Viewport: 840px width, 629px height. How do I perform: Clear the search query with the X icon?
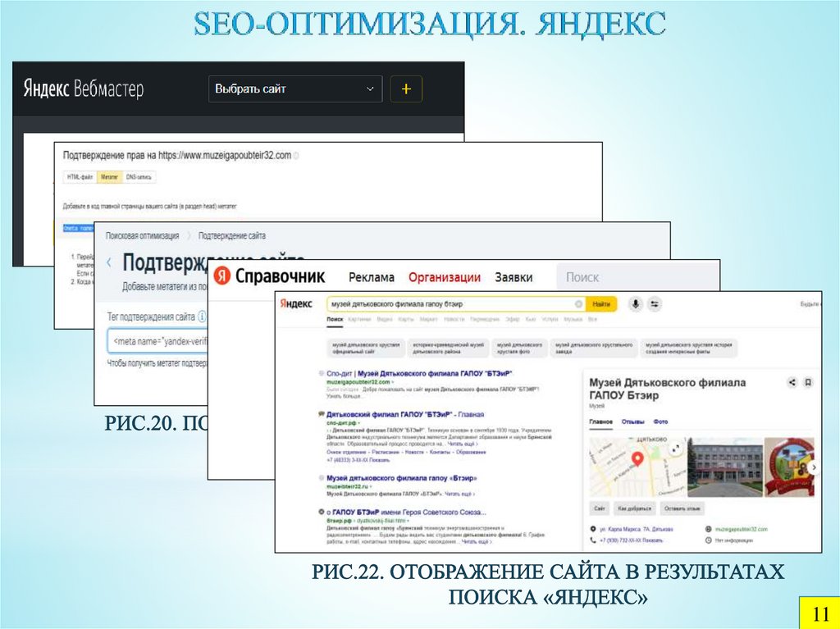pos(578,303)
